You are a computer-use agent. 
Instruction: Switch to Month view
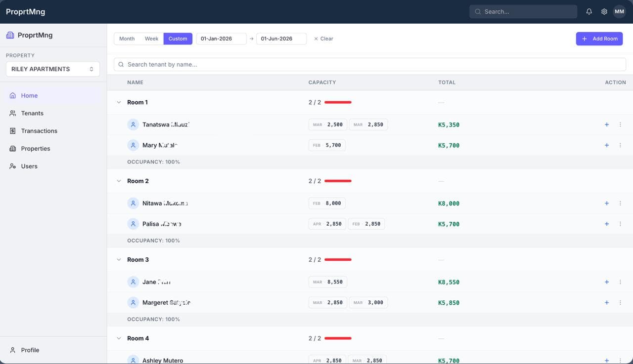tap(127, 39)
